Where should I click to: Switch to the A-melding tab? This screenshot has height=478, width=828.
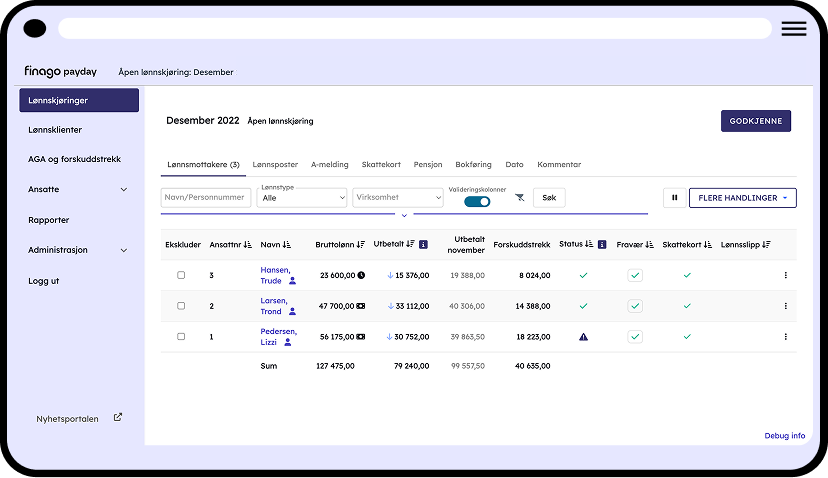329,164
